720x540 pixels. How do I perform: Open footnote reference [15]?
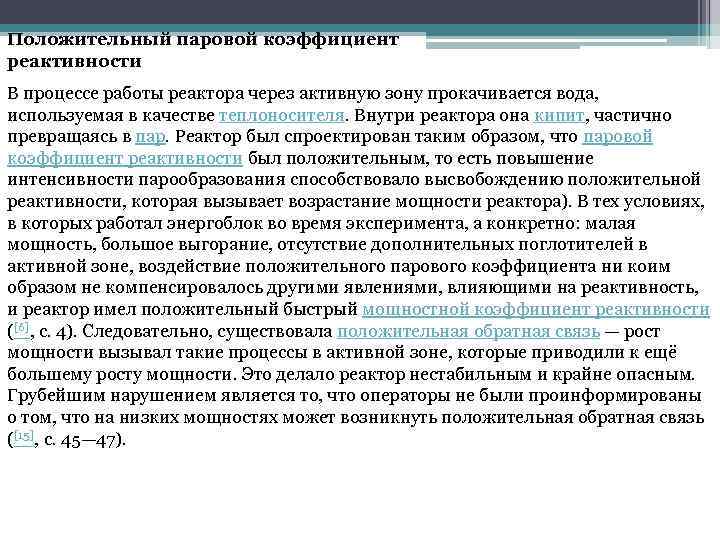(23, 436)
